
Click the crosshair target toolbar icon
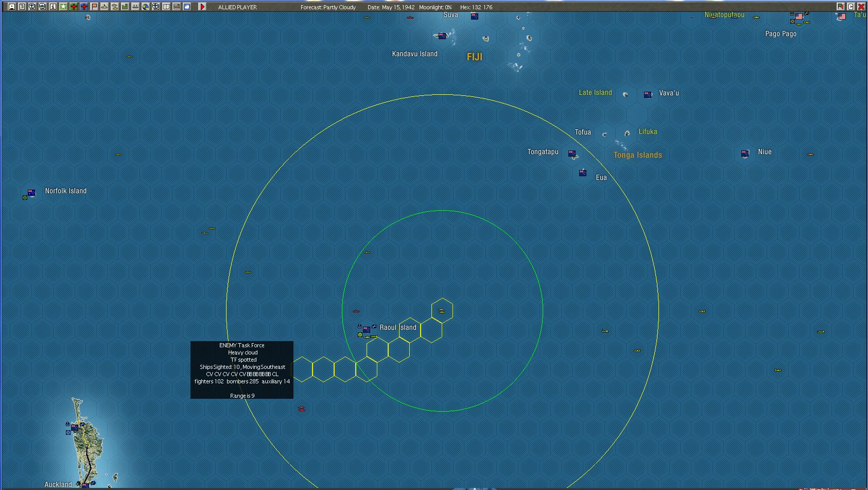pos(156,7)
